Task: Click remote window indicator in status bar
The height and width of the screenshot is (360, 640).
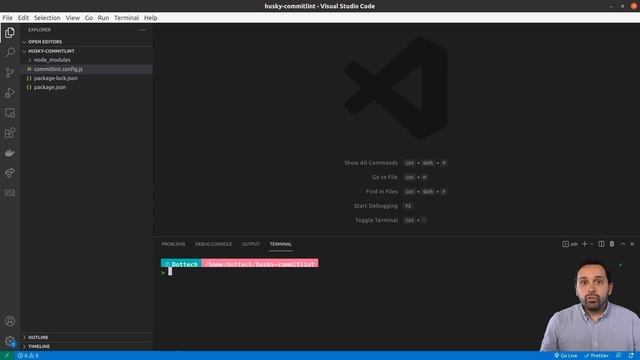Action: pos(7,356)
